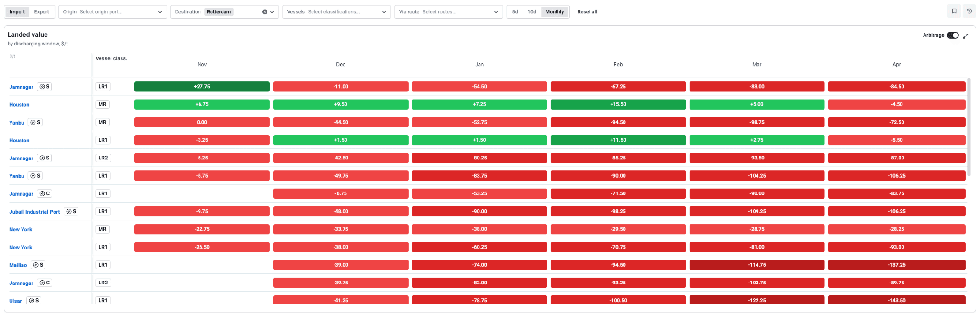This screenshot has width=980, height=317.
Task: Click the C route badge on Jamnagar LR1 row
Action: [x=45, y=193]
